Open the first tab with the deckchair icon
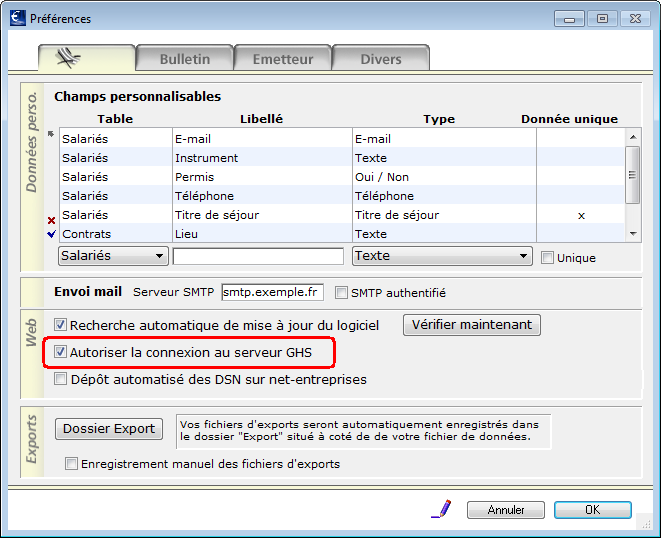This screenshot has height=538, width=661. click(86, 58)
